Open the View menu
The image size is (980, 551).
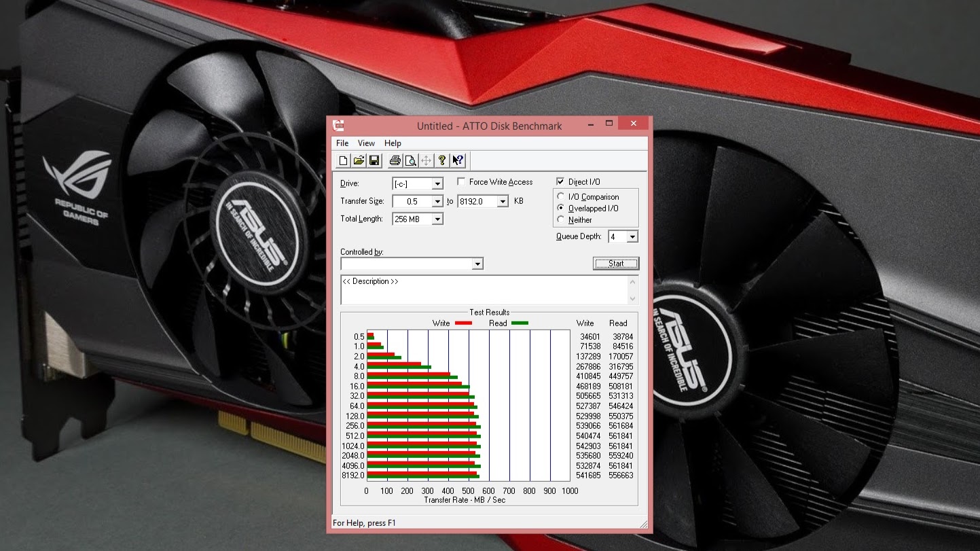coord(366,143)
